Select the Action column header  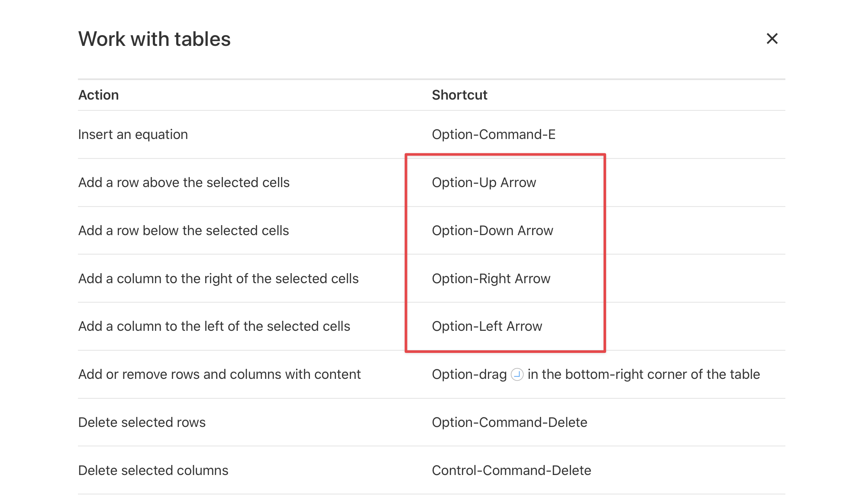click(x=98, y=95)
